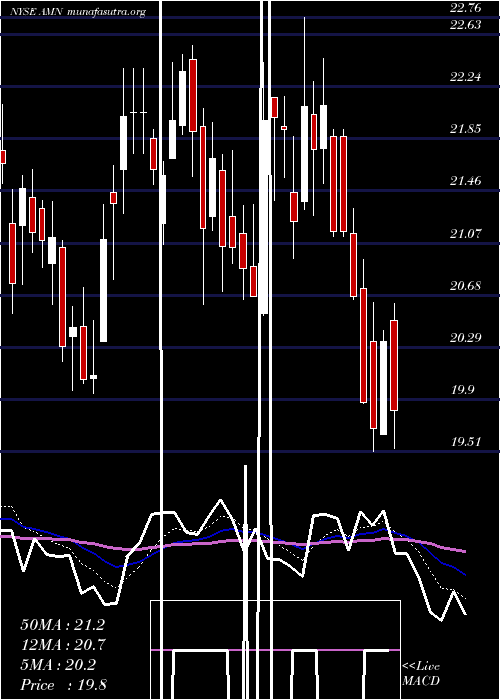Click the tall white candle beside the last candle

[x=383, y=388]
